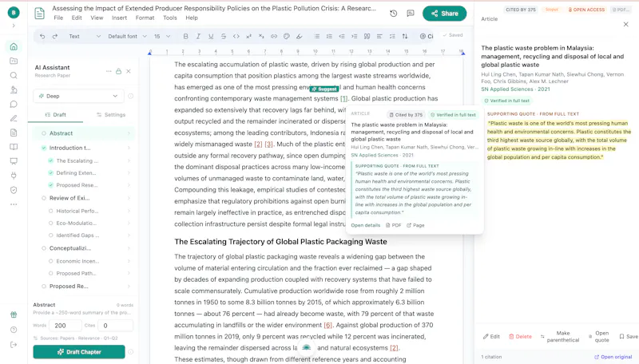This screenshot has height=364, width=639.
Task: Open the View menu
Action: [97, 18]
